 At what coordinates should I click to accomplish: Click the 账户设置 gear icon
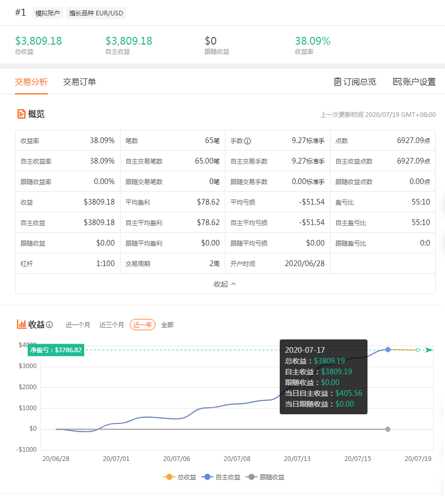(397, 82)
